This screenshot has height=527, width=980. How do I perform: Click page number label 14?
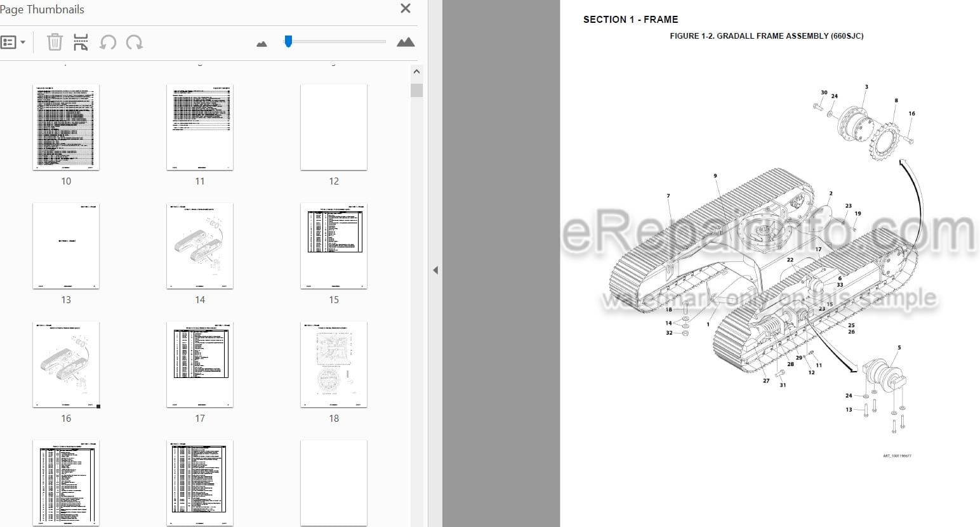(200, 300)
